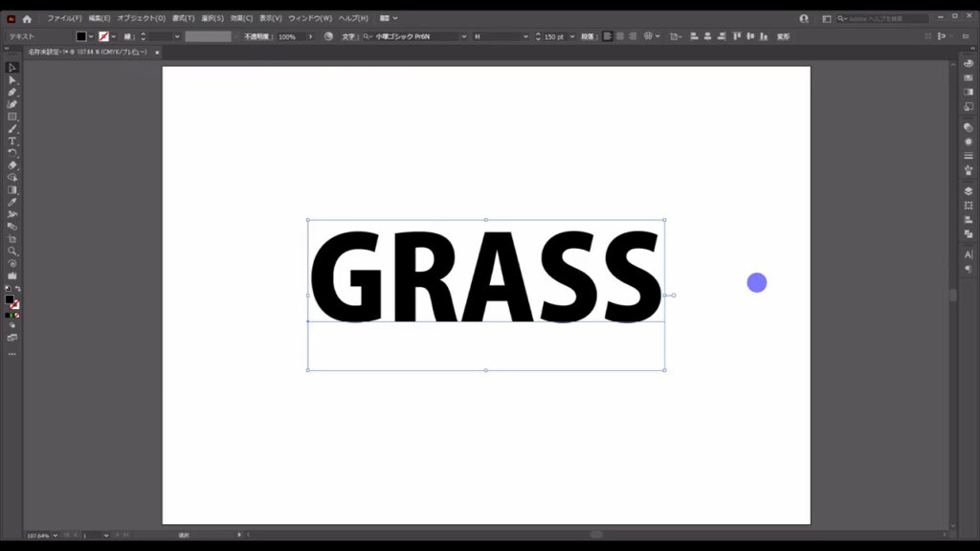This screenshot has width=980, height=551.
Task: Click the fill color swatch in control bar
Action: pos(81,36)
